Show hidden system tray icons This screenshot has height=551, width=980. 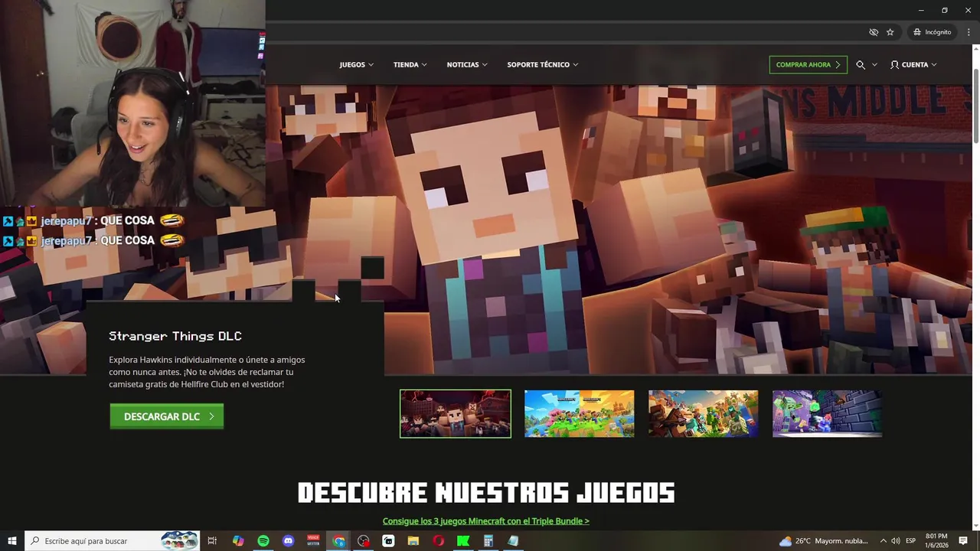pos(883,541)
